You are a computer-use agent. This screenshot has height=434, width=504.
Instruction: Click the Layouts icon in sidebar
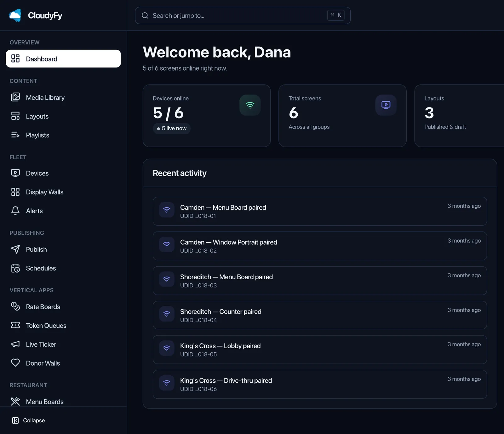coord(15,116)
